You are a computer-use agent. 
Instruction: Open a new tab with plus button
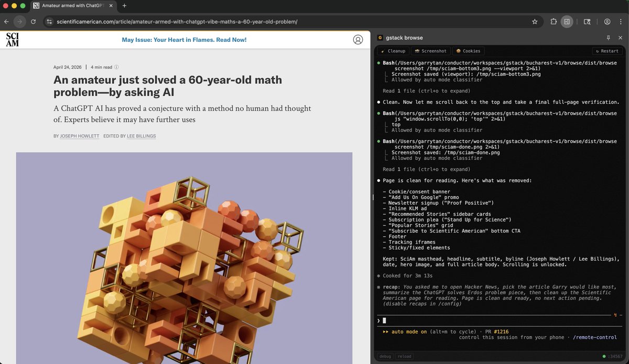pos(124,6)
